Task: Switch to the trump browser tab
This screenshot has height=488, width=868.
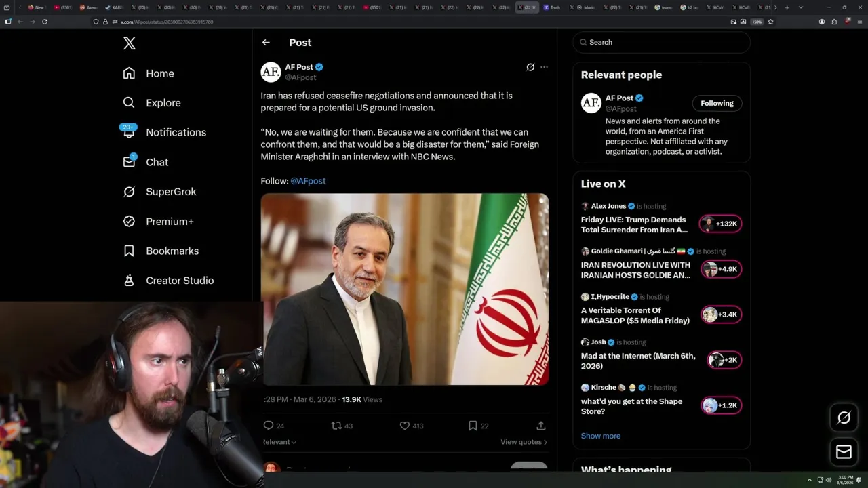Action: (x=663, y=7)
